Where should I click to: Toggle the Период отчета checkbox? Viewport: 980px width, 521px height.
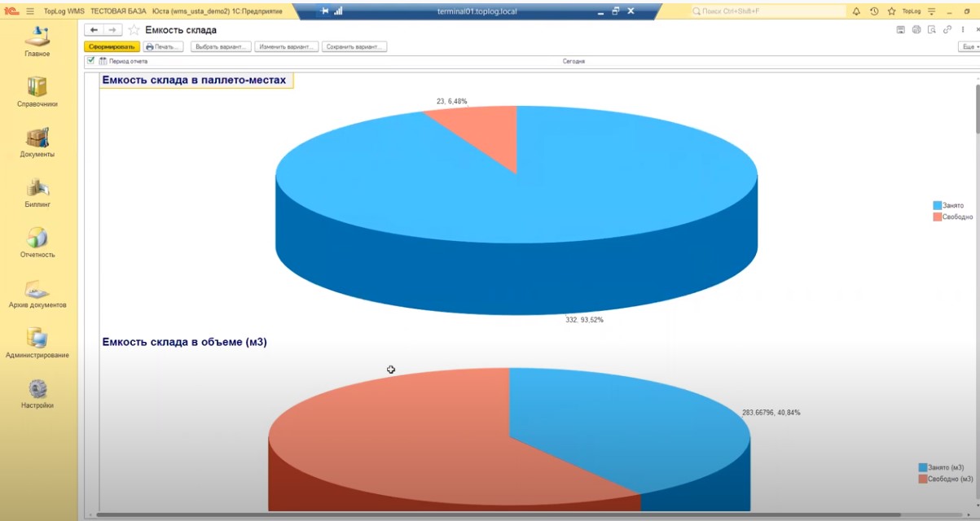click(90, 61)
